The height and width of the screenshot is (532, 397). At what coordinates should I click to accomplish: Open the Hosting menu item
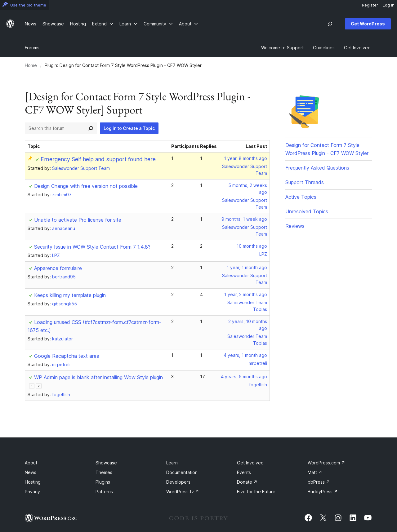point(78,24)
